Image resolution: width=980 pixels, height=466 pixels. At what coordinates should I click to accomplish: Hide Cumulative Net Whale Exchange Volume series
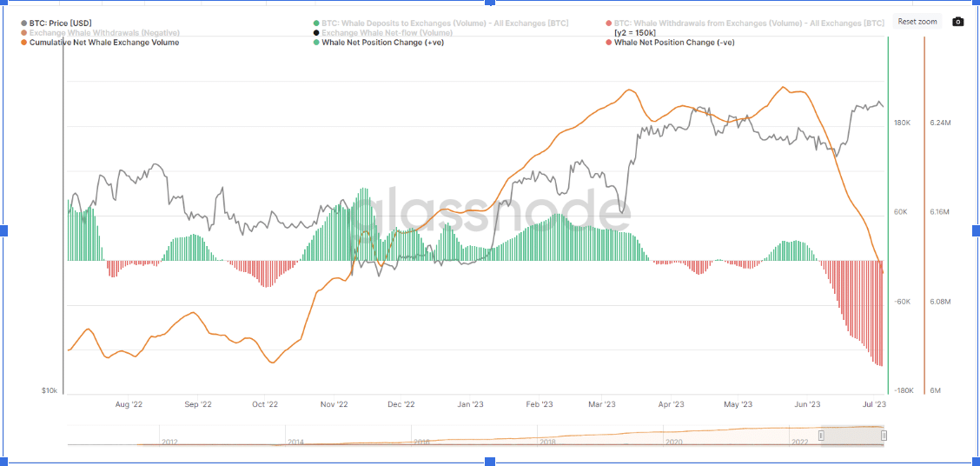click(x=104, y=42)
